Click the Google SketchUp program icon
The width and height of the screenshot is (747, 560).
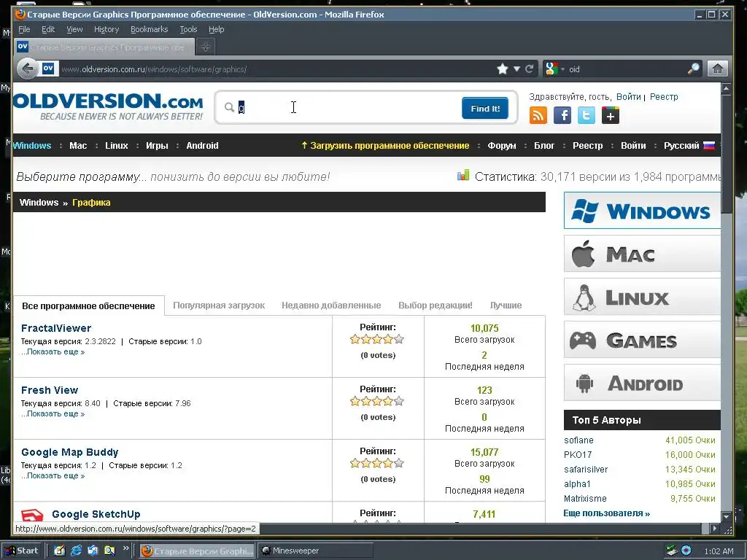[x=32, y=515]
